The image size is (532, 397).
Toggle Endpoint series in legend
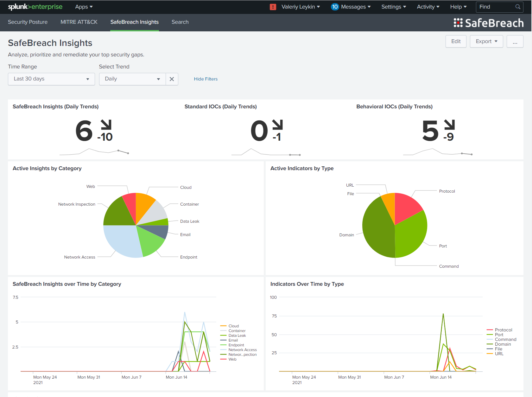[x=232, y=345]
